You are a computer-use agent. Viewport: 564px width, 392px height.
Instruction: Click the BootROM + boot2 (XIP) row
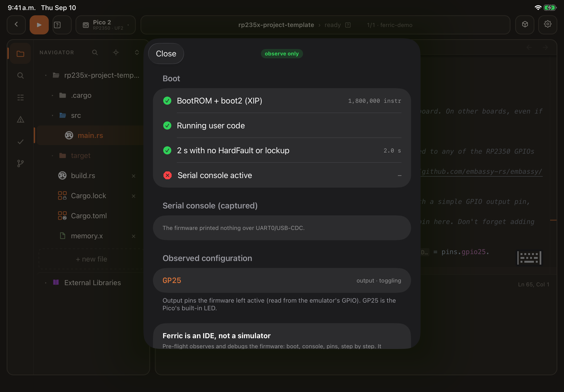pos(282,101)
